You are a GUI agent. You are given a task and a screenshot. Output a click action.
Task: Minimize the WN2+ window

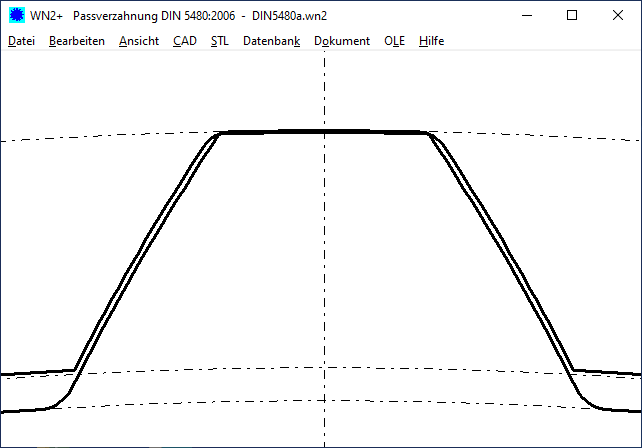tap(526, 16)
